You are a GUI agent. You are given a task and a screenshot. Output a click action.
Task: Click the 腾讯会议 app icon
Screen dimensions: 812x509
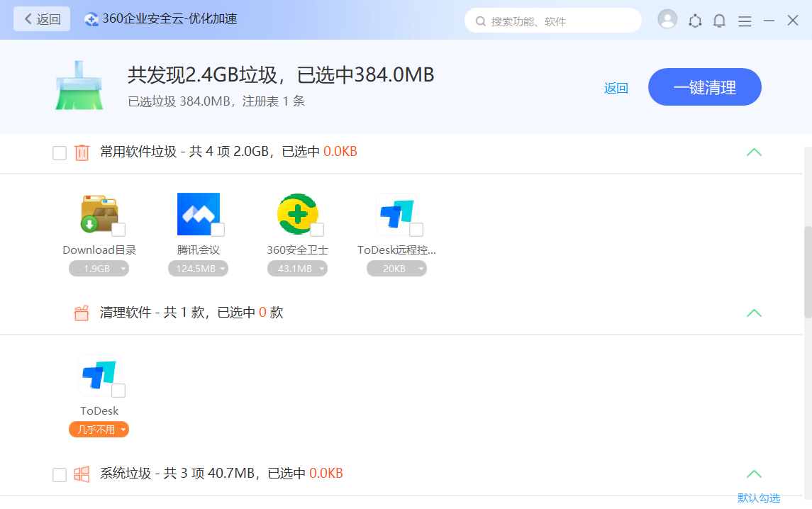(198, 213)
